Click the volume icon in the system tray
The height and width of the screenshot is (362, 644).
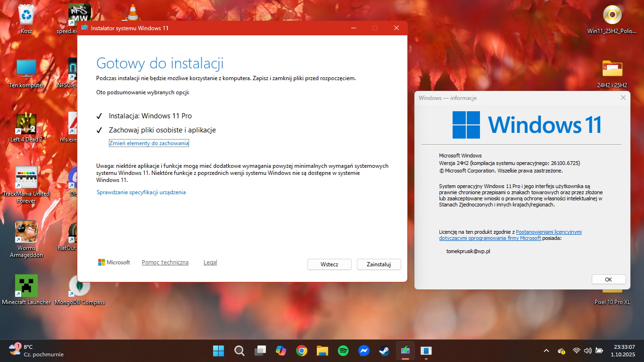click(x=587, y=351)
